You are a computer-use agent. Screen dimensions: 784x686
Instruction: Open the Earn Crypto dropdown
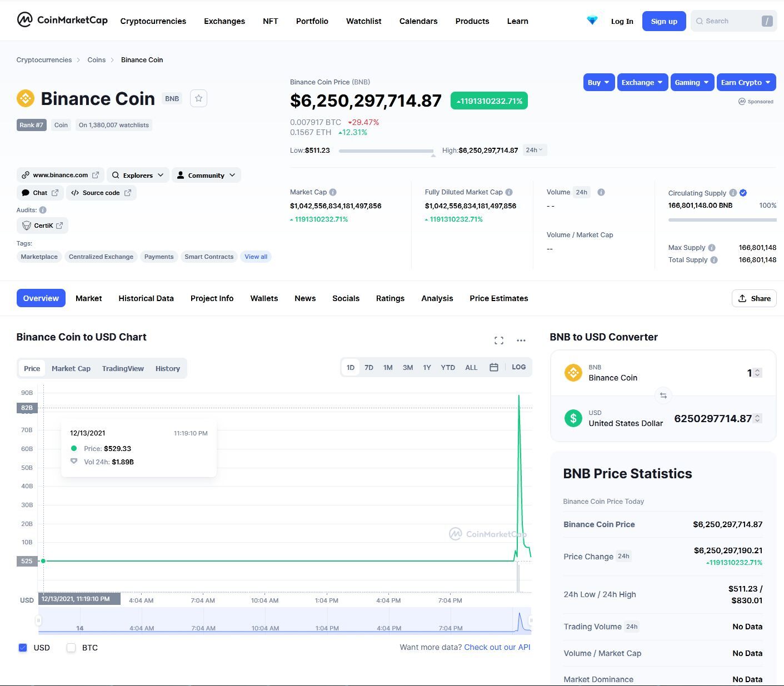pyautogui.click(x=746, y=82)
